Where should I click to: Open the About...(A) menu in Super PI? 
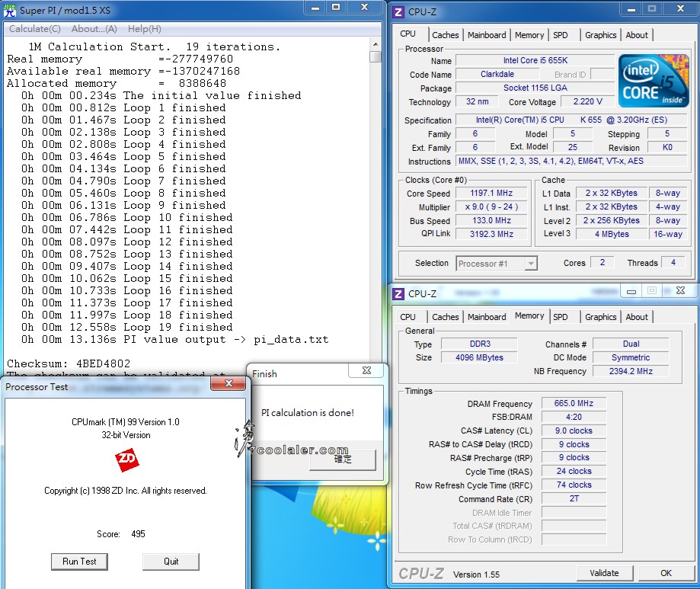point(94,29)
